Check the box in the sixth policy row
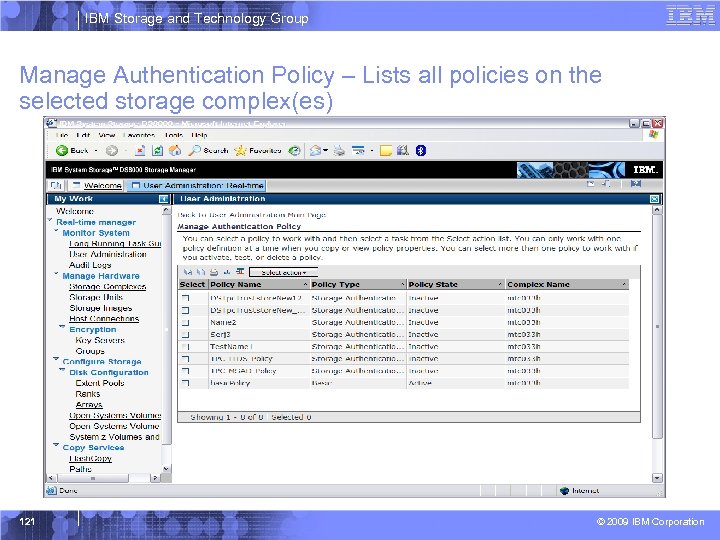The height and width of the screenshot is (540, 720). click(186, 359)
